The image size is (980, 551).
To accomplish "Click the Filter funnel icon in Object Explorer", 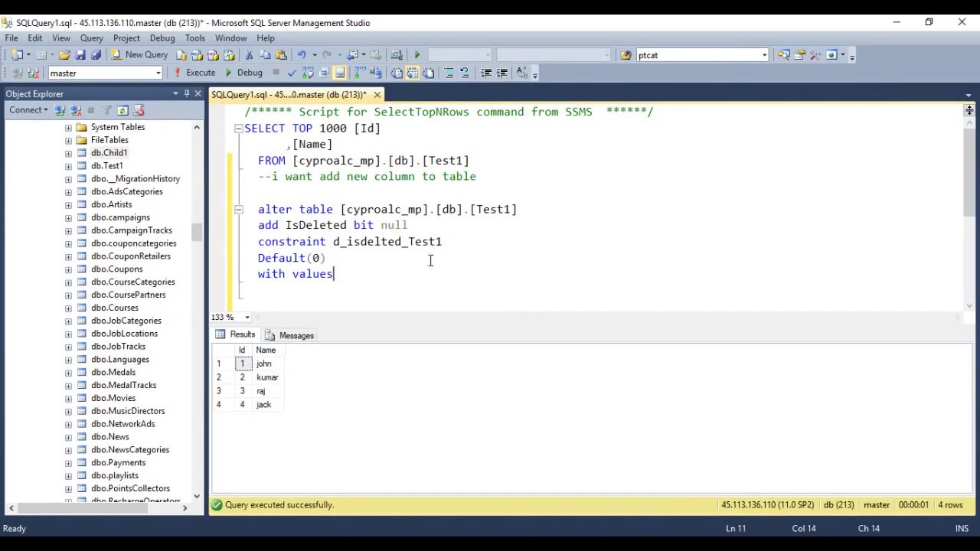I will 107,110.
